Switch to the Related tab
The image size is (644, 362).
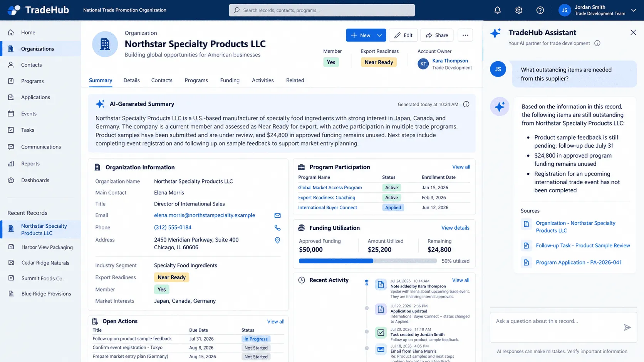295,80
